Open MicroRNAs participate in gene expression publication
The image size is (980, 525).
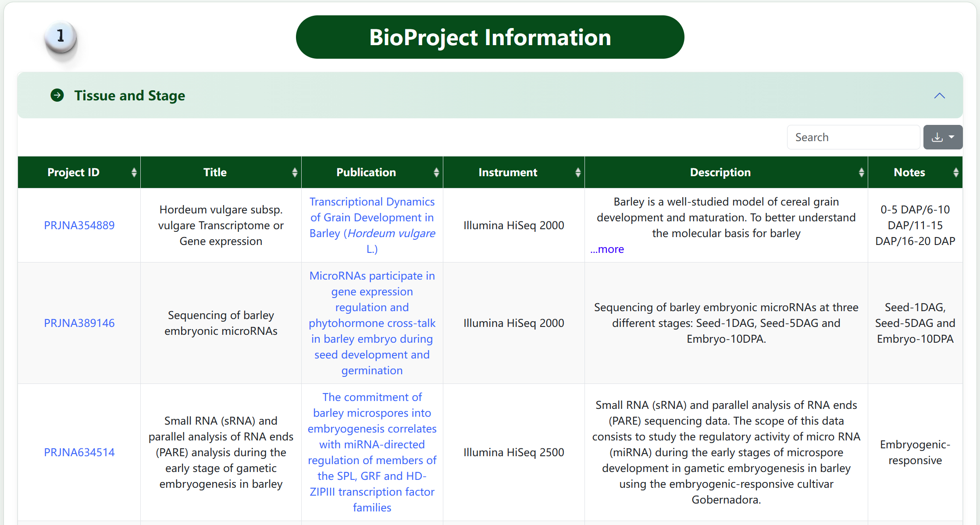372,323
